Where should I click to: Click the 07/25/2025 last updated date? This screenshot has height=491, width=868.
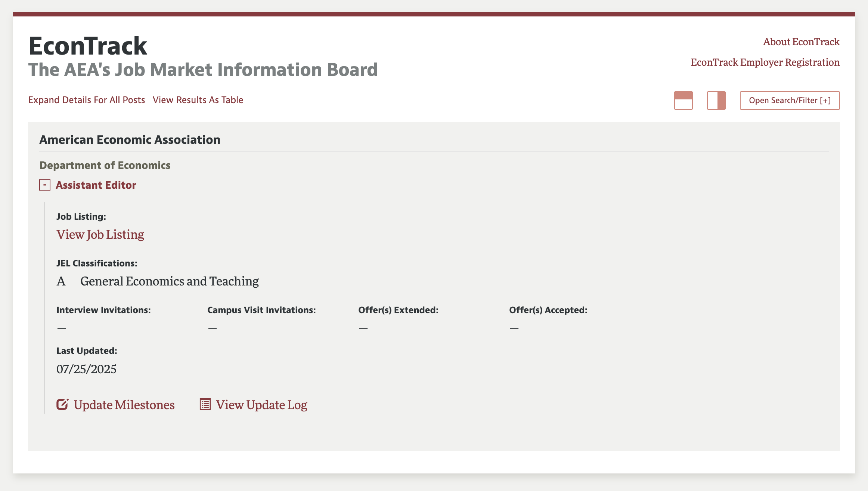click(x=86, y=369)
